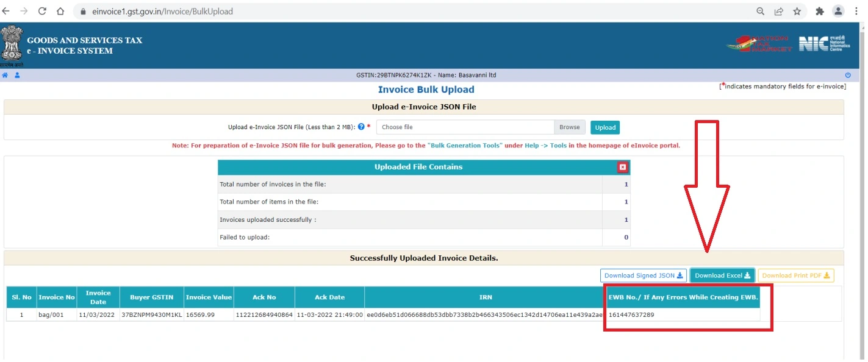Open Chrome's three-dot menu
The width and height of the screenshot is (868, 362).
[857, 10]
